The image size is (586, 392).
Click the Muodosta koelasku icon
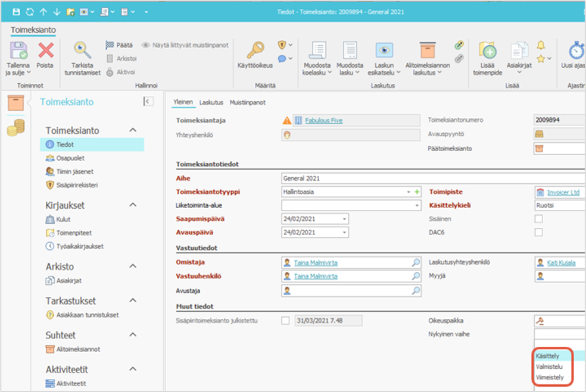pos(317,51)
